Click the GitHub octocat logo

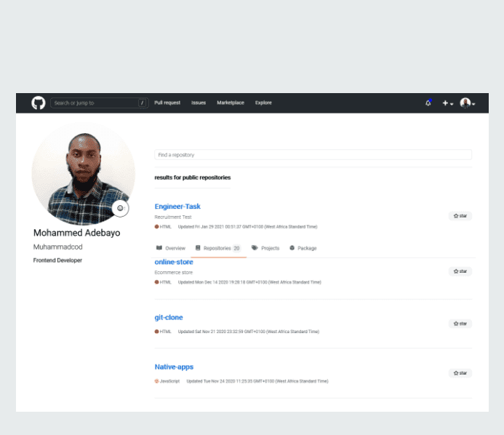coord(39,103)
